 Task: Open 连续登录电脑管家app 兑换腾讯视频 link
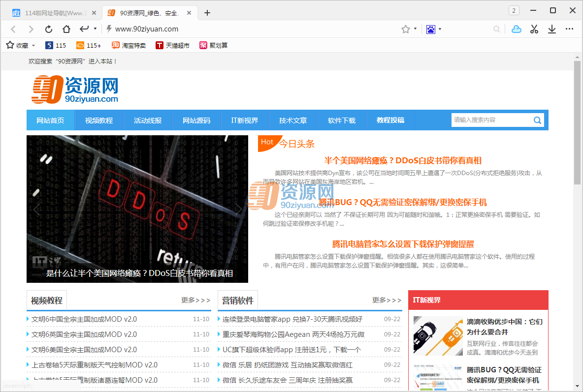point(292,319)
